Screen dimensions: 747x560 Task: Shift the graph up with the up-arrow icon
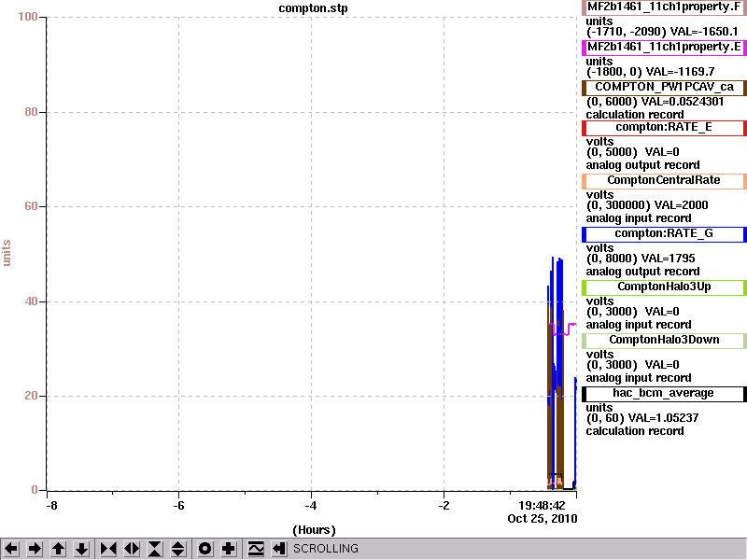click(58, 549)
